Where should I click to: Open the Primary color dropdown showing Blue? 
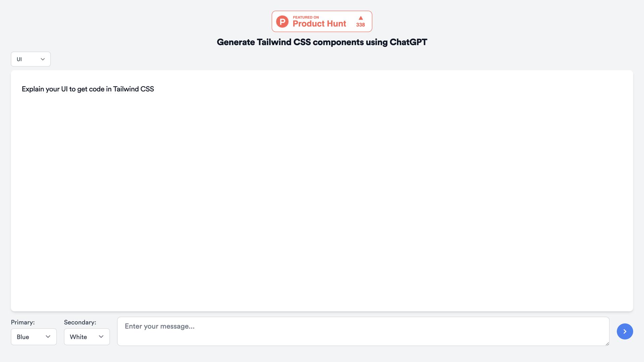click(34, 337)
